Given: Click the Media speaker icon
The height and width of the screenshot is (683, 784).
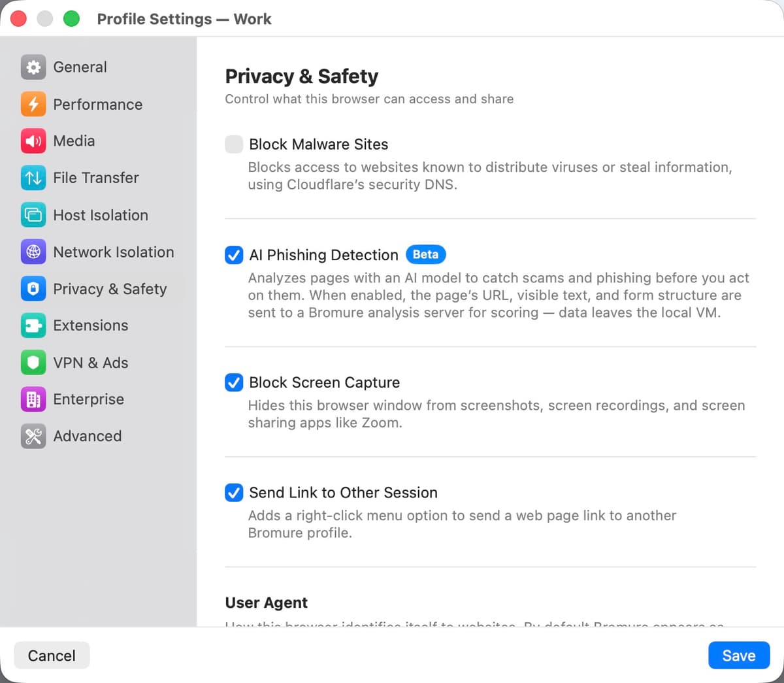Looking at the screenshot, I should pyautogui.click(x=33, y=141).
